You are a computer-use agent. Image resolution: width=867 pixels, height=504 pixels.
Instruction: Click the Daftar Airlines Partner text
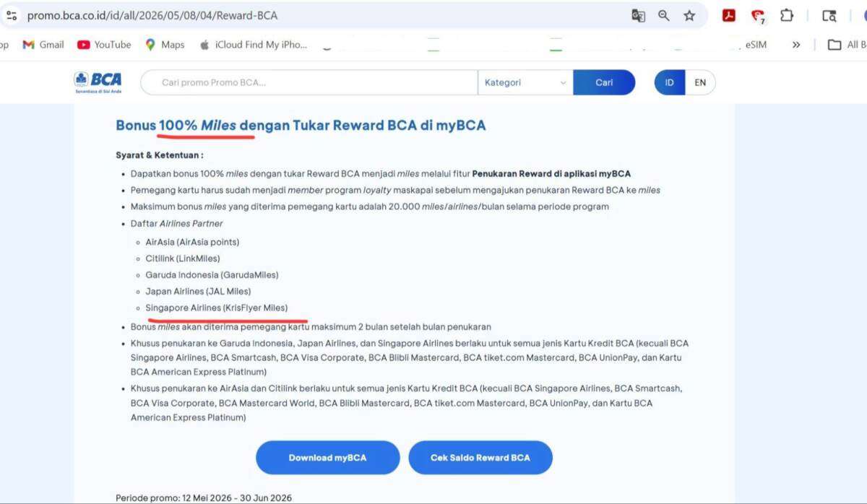(x=177, y=224)
